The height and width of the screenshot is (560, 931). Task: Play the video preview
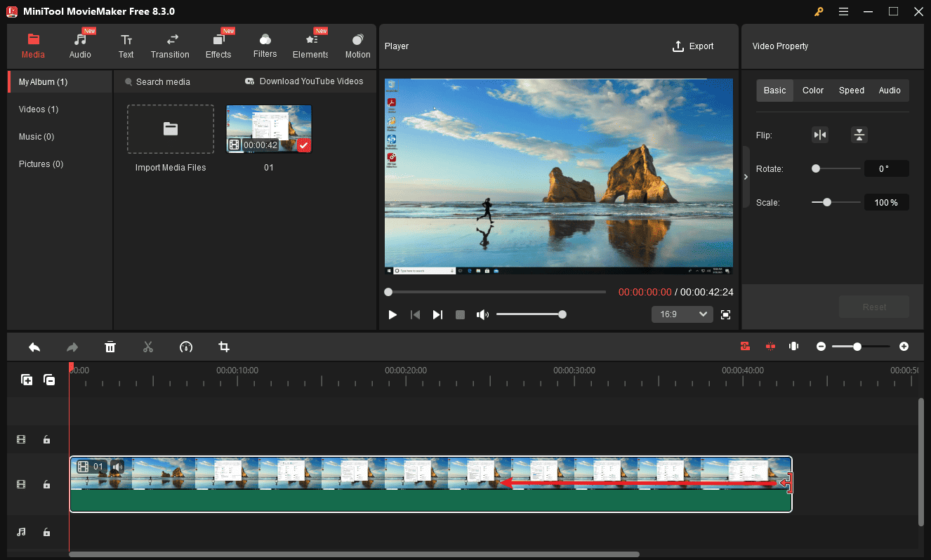click(x=392, y=314)
